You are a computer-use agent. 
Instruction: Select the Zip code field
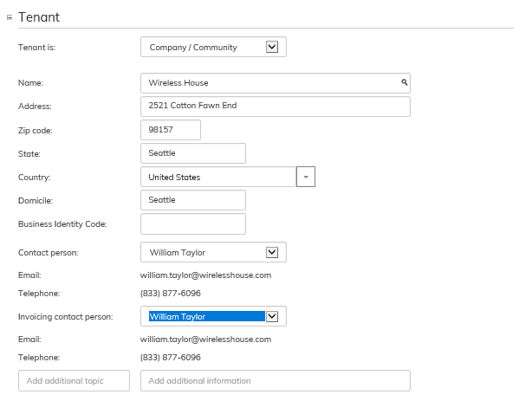[x=170, y=130]
